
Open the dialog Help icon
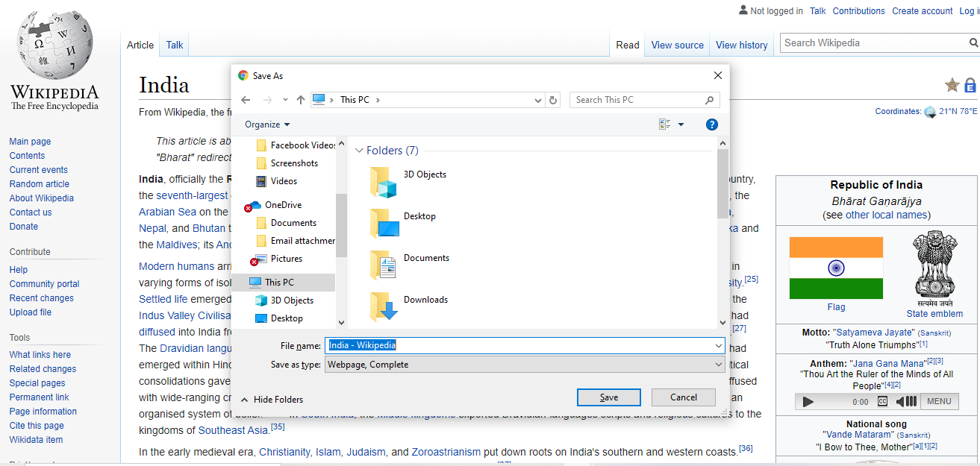tap(712, 125)
